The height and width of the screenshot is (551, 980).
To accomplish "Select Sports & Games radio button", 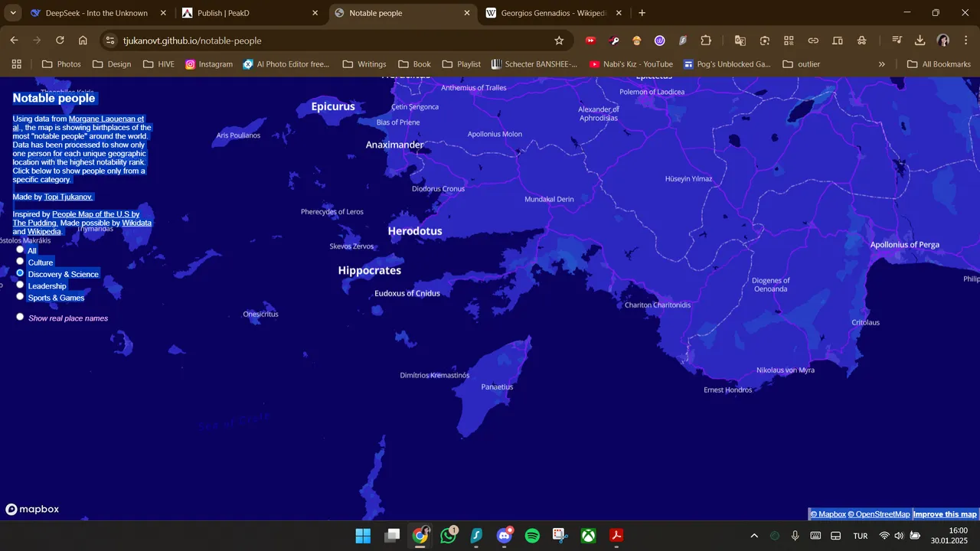I will coord(20,296).
